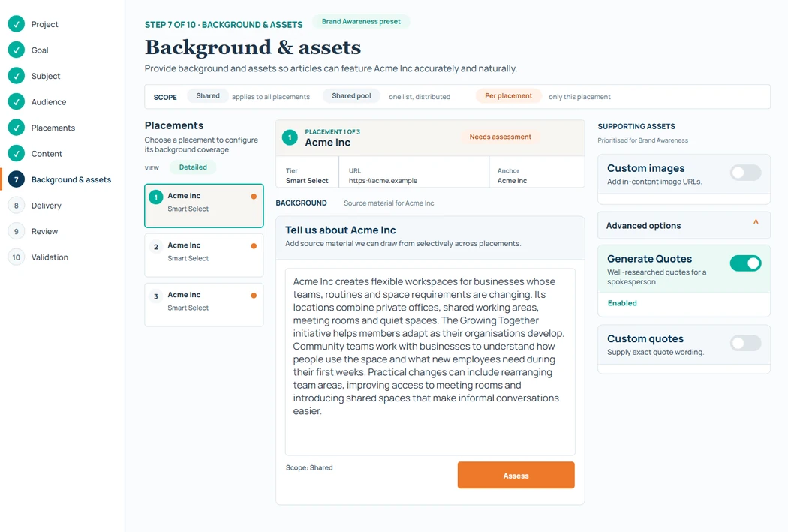
Task: Click the Needs assessment status badge
Action: pos(500,137)
